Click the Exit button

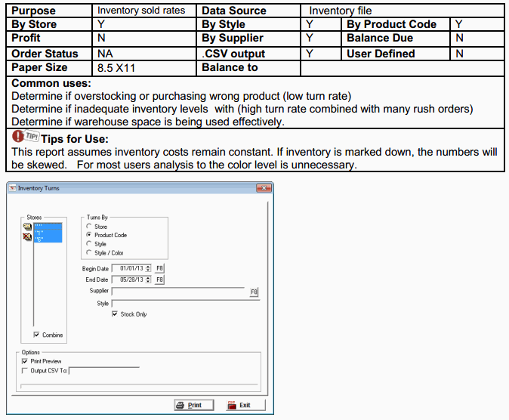click(x=245, y=405)
